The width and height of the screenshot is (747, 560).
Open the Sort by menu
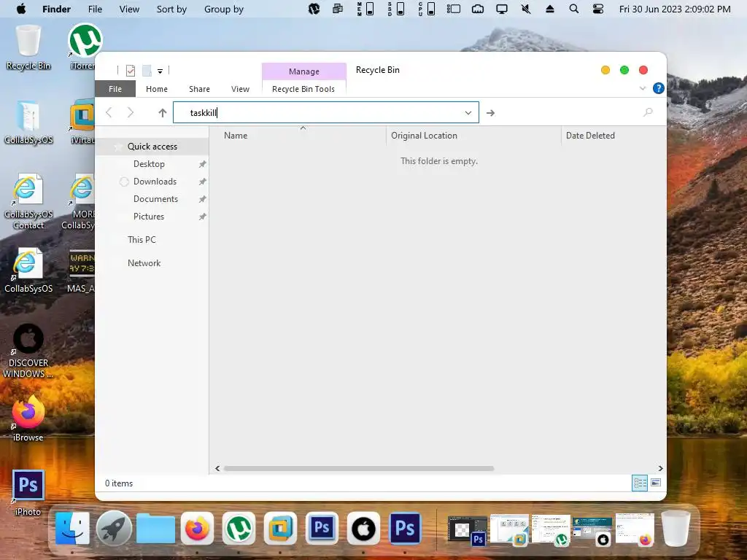(171, 9)
